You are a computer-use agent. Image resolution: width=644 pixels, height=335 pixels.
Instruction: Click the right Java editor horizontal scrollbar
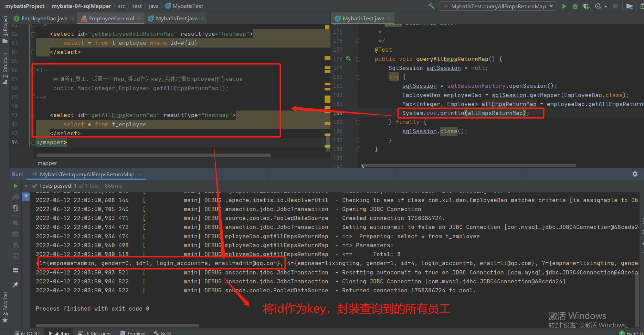(468, 166)
